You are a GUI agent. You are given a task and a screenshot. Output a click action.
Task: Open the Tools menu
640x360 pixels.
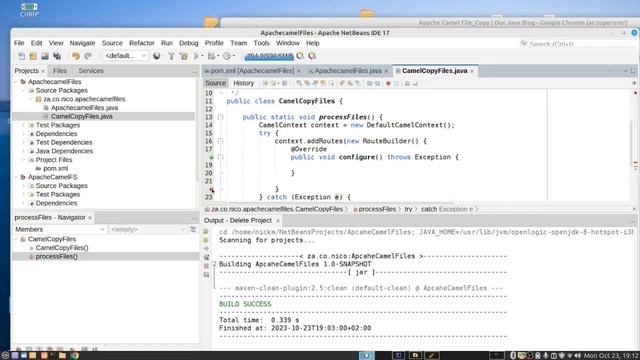point(261,43)
